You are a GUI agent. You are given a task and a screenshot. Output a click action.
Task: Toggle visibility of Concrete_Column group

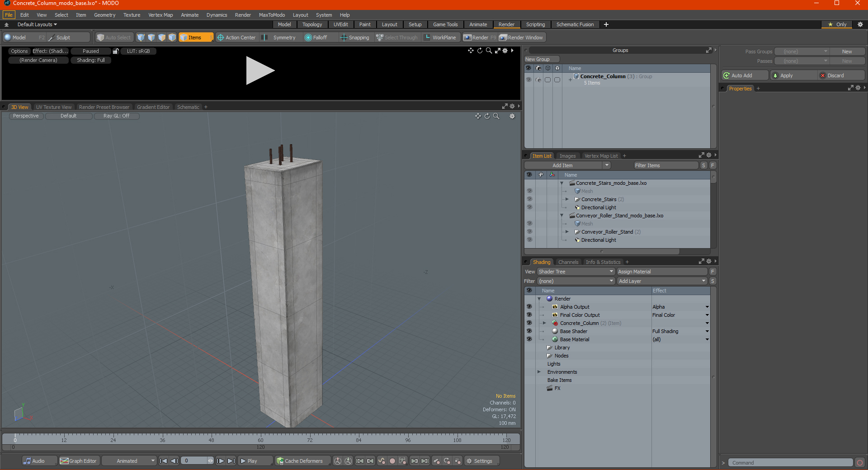click(528, 80)
